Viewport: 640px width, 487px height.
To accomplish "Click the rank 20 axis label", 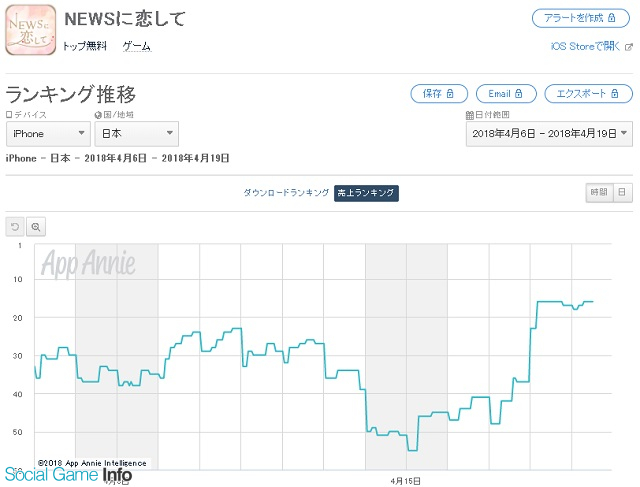I will click(x=18, y=318).
